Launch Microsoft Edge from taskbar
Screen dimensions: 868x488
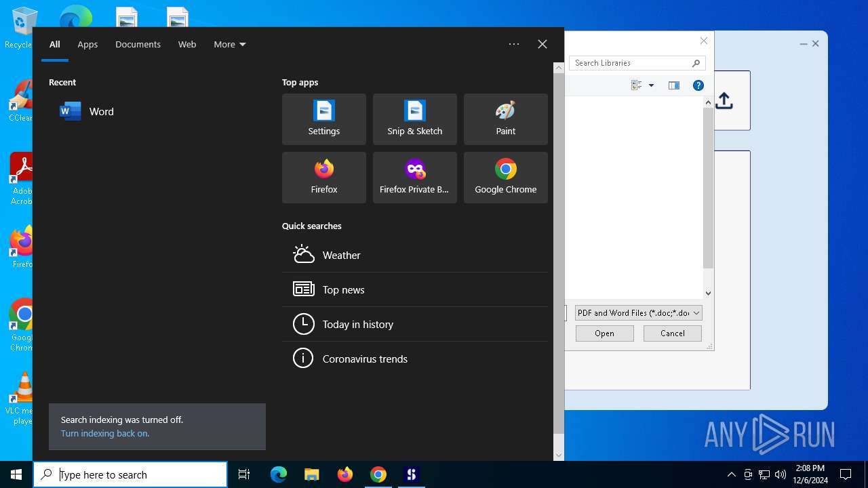279,474
